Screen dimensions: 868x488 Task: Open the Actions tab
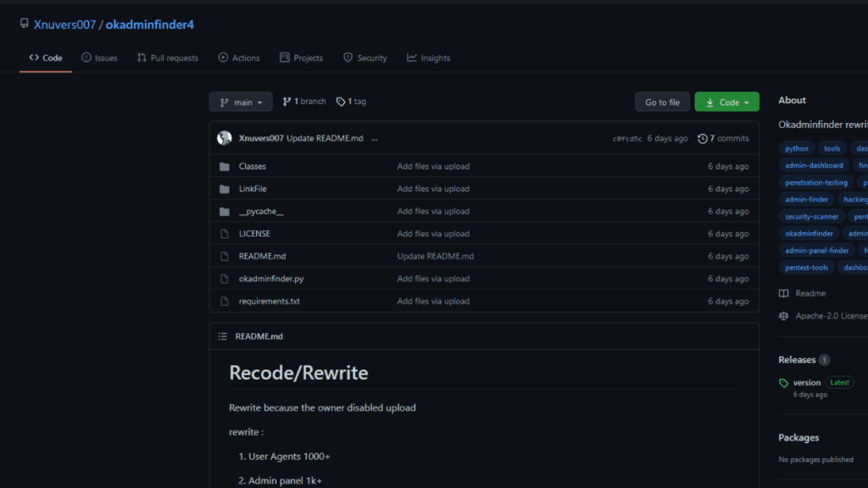tap(239, 58)
